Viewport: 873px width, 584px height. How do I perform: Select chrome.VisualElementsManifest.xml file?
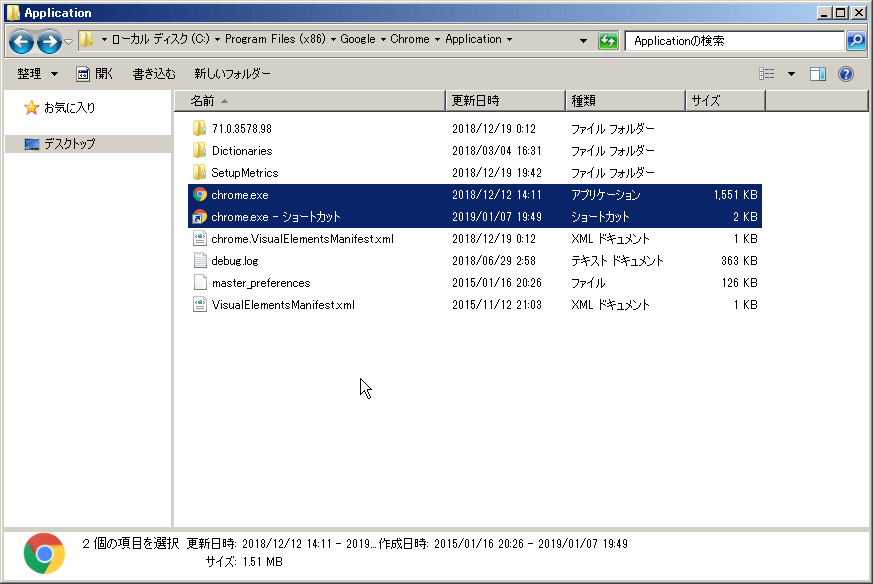(x=302, y=239)
